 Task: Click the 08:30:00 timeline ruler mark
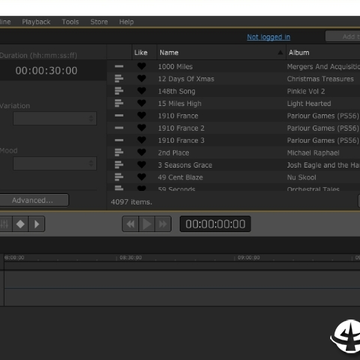[x=131, y=258]
